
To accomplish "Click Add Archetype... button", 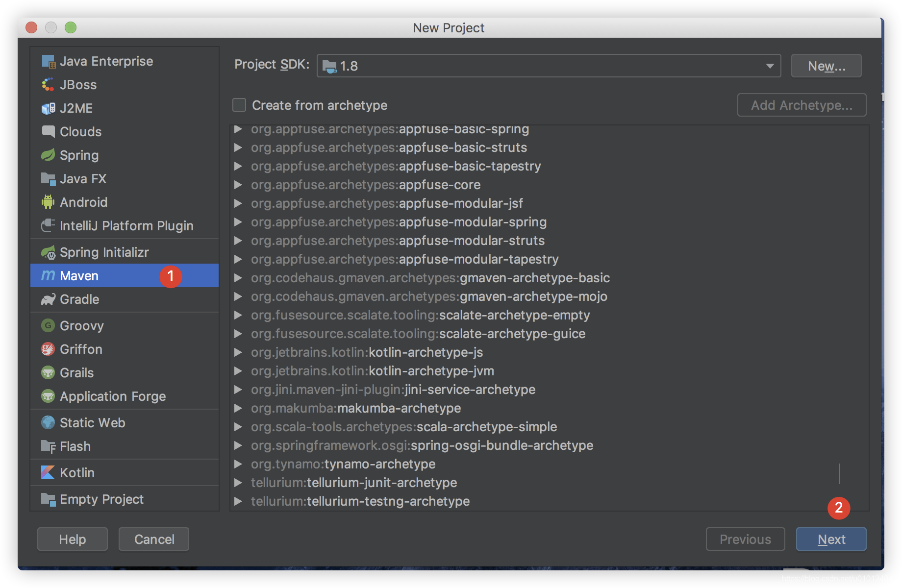I will coord(802,105).
